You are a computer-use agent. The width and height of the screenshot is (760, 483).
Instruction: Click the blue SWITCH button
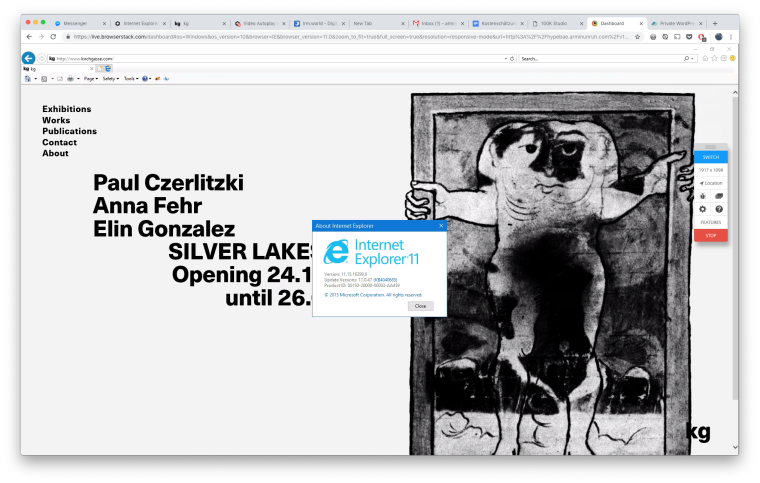711,157
